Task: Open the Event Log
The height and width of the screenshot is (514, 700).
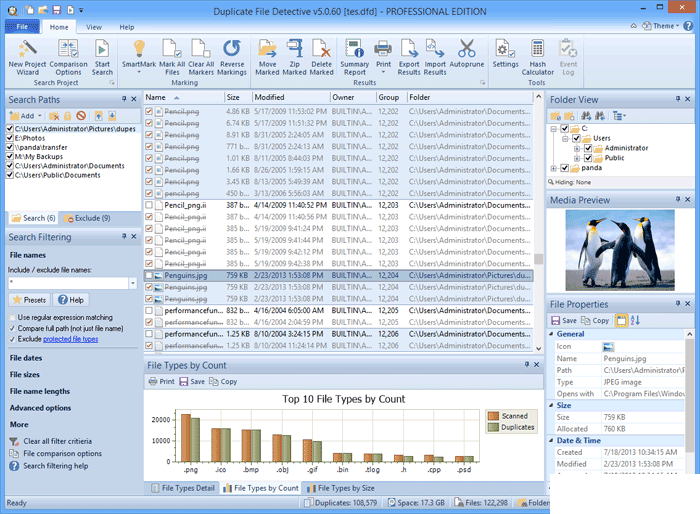Action: coord(568,57)
